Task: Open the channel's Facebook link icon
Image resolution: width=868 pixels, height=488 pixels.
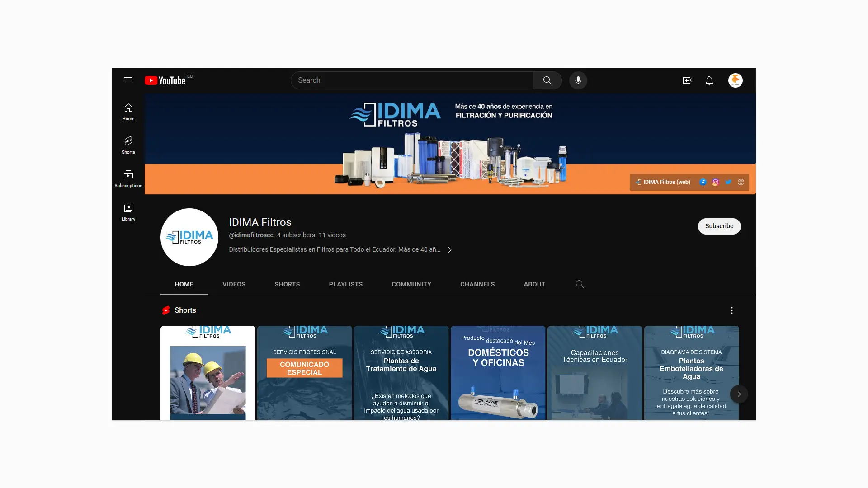Action: point(703,182)
